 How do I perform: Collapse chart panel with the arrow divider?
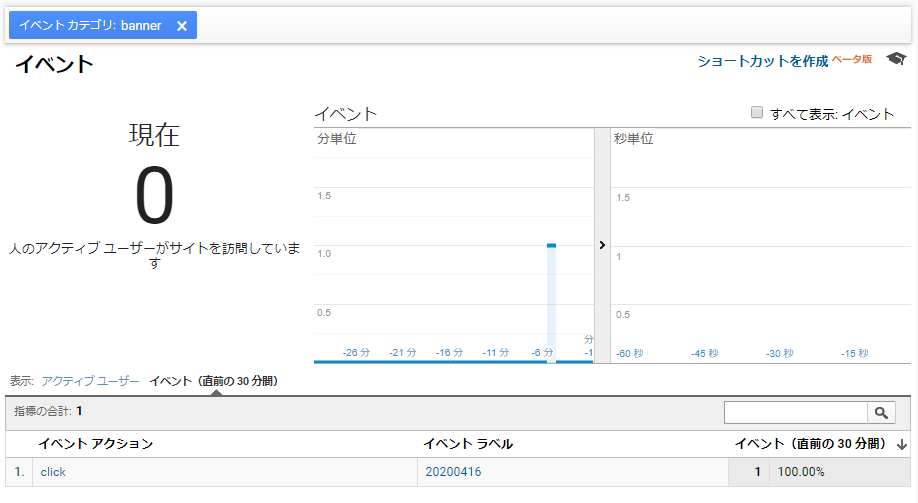(x=602, y=245)
